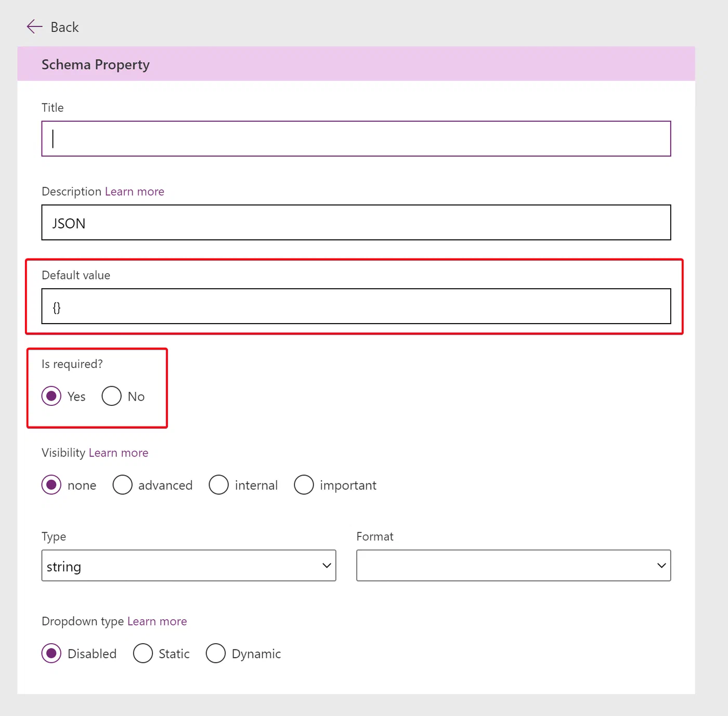Viewport: 728px width, 716px height.
Task: Open the Type dropdown showing string
Action: point(189,566)
